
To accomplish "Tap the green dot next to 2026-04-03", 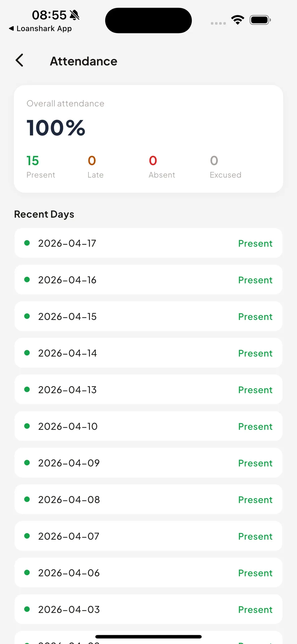I will tap(27, 609).
